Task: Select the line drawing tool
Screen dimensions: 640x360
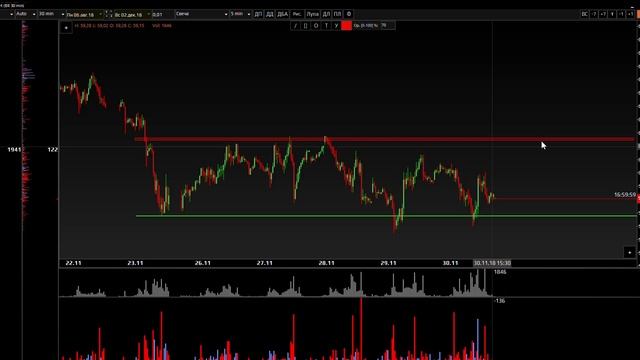Action: tap(295, 25)
